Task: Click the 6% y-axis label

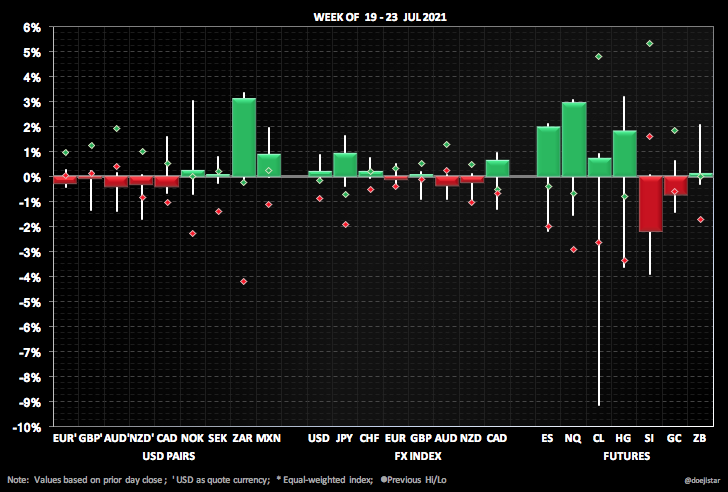Action: pyautogui.click(x=32, y=27)
